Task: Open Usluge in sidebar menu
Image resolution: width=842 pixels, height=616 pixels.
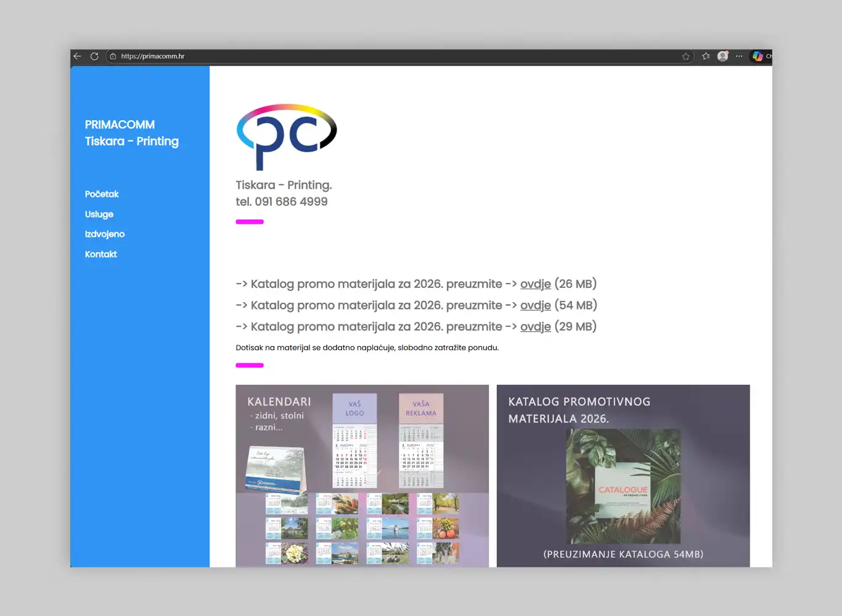Action: coord(99,215)
